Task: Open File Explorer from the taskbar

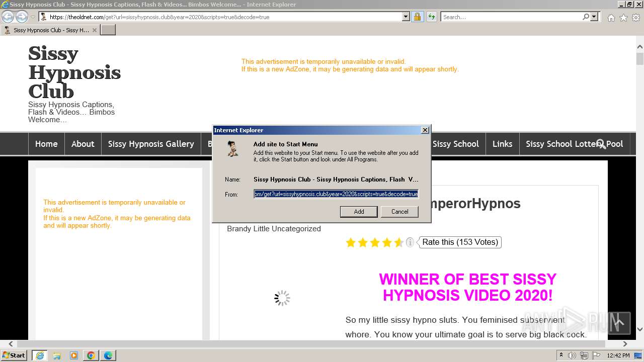Action: coord(57,355)
